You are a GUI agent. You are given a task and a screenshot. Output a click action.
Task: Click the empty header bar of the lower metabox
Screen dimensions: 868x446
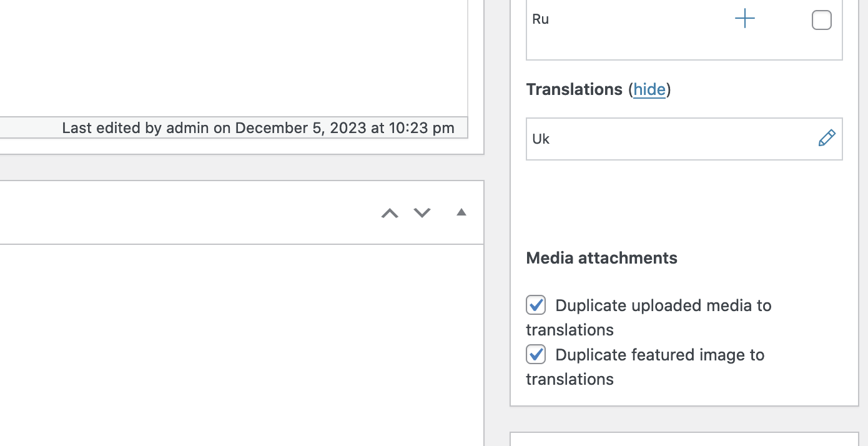click(x=187, y=212)
